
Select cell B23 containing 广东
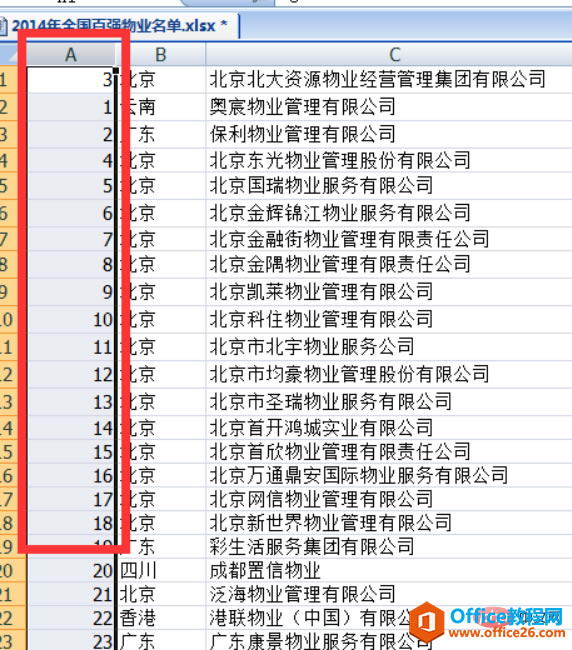coord(162,640)
